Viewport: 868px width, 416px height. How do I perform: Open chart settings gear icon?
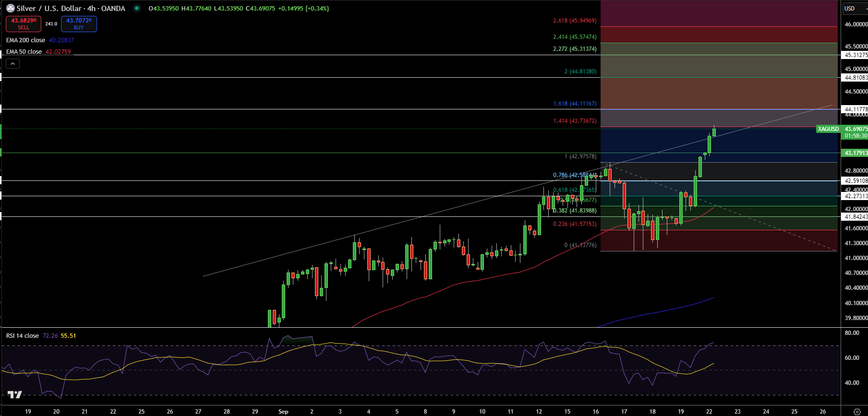[x=857, y=411]
